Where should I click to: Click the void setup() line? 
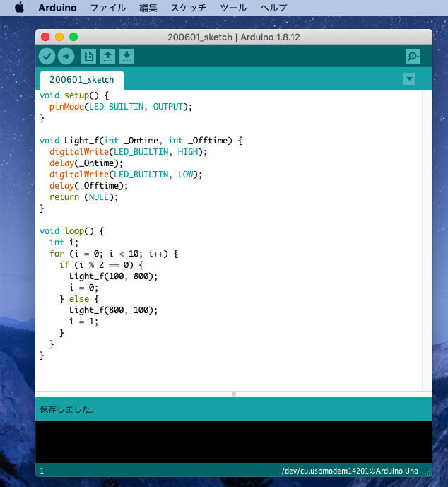point(74,95)
